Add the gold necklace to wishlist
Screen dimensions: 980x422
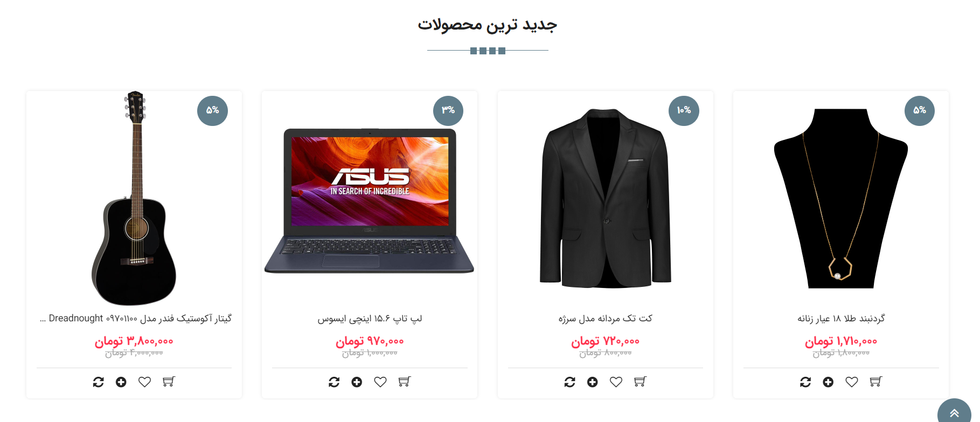pos(852,382)
